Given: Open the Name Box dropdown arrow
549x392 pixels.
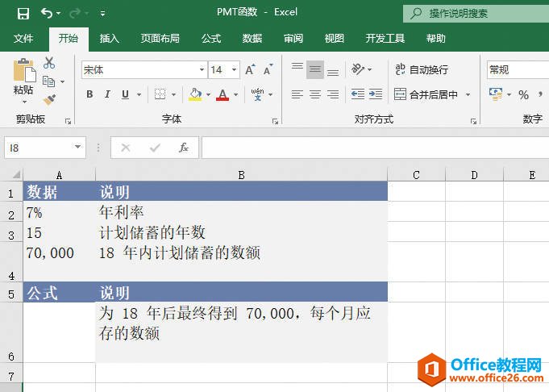Looking at the screenshot, I should tap(77, 148).
